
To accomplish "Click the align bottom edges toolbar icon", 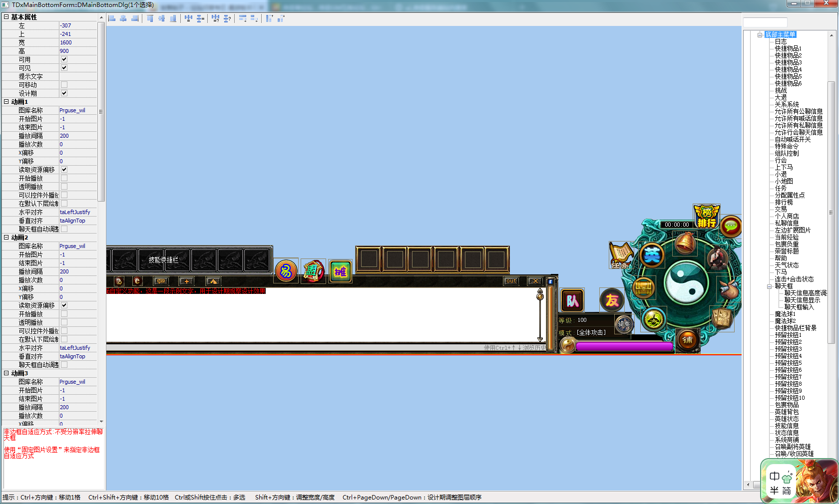I will pyautogui.click(x=173, y=18).
